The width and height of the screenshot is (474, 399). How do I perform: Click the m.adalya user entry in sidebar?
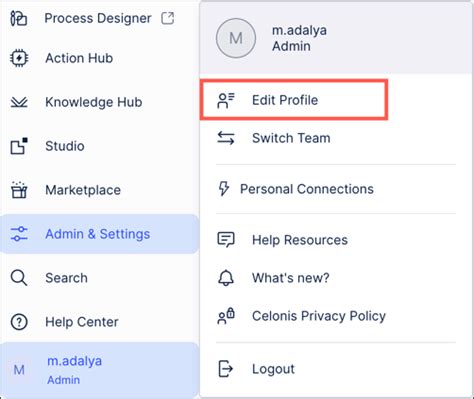tap(99, 370)
